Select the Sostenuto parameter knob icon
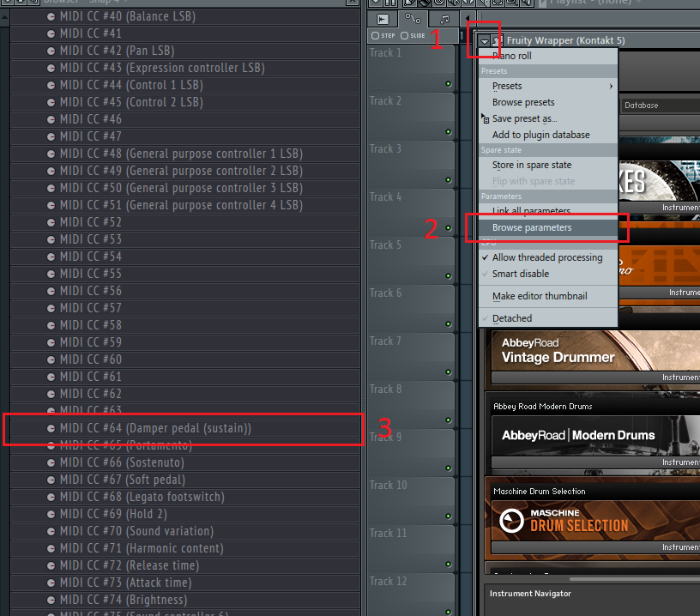 tap(51, 463)
